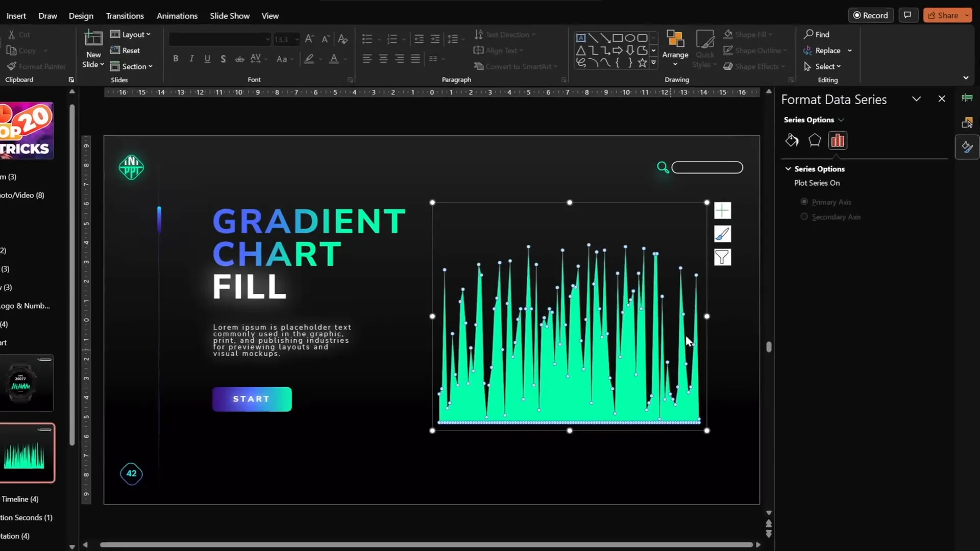Click the font color button
This screenshot has height=551, width=980.
pyautogui.click(x=334, y=59)
